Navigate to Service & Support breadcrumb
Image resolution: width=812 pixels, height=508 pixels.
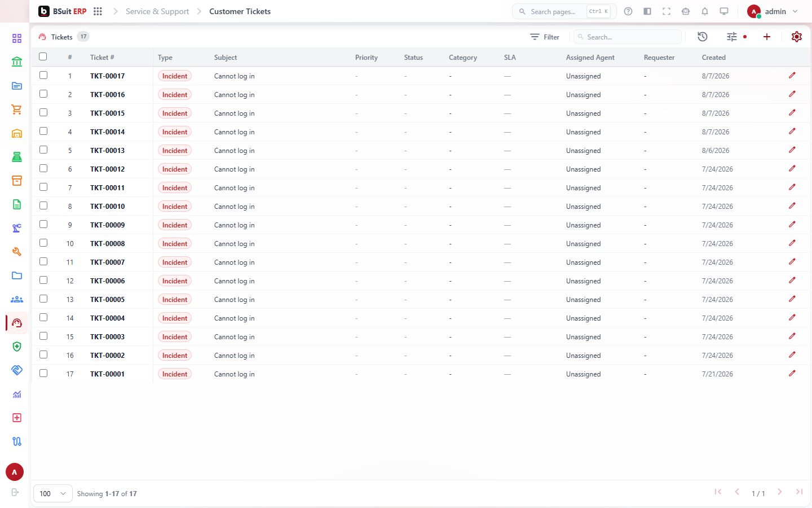pos(157,11)
